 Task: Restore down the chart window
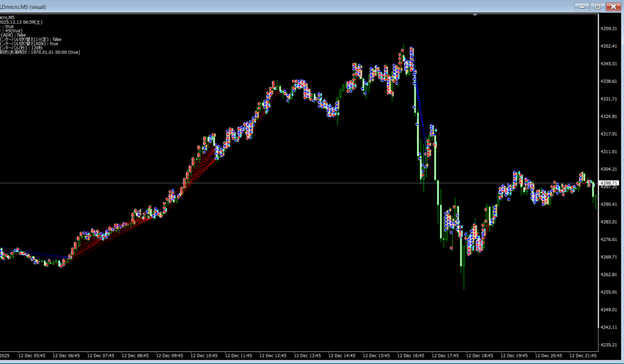(x=598, y=6)
